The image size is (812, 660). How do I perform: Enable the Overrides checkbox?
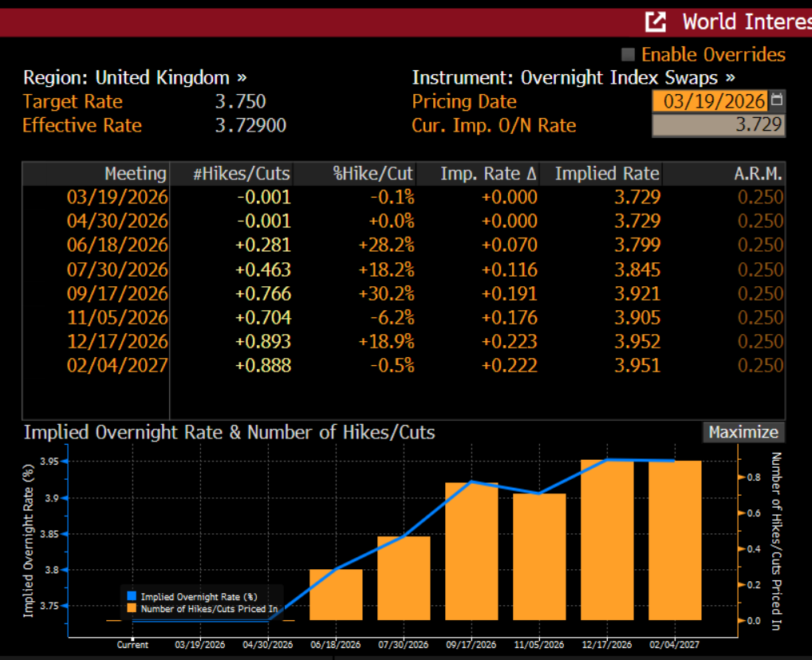click(x=629, y=55)
